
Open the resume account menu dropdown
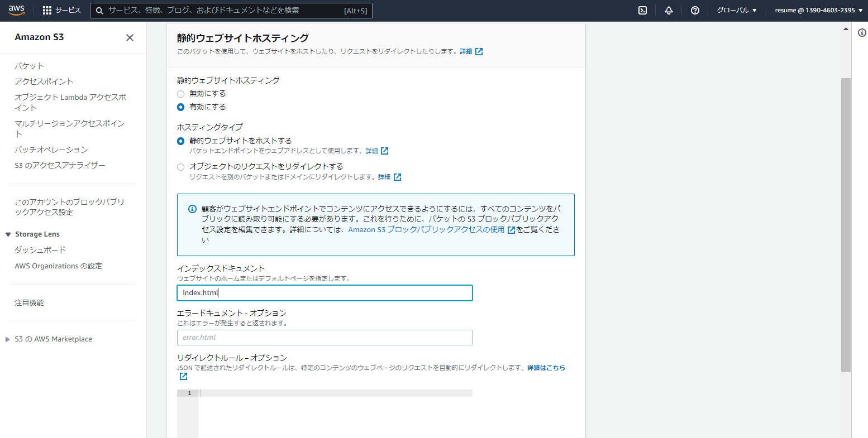click(818, 11)
